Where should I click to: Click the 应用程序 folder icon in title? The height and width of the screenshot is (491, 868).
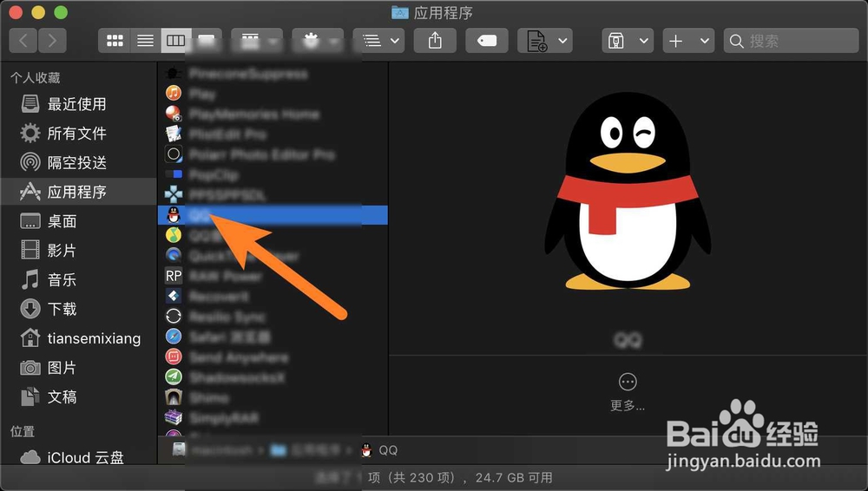click(399, 12)
